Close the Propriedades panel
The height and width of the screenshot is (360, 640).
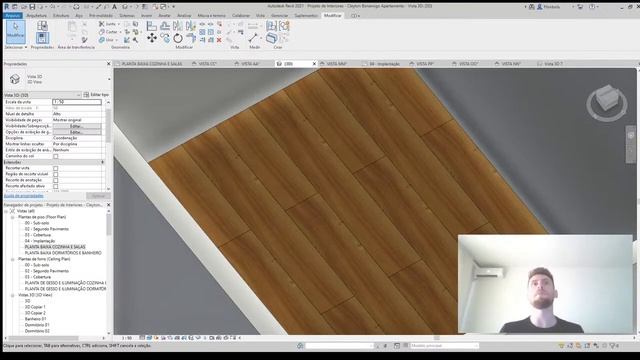pyautogui.click(x=109, y=64)
